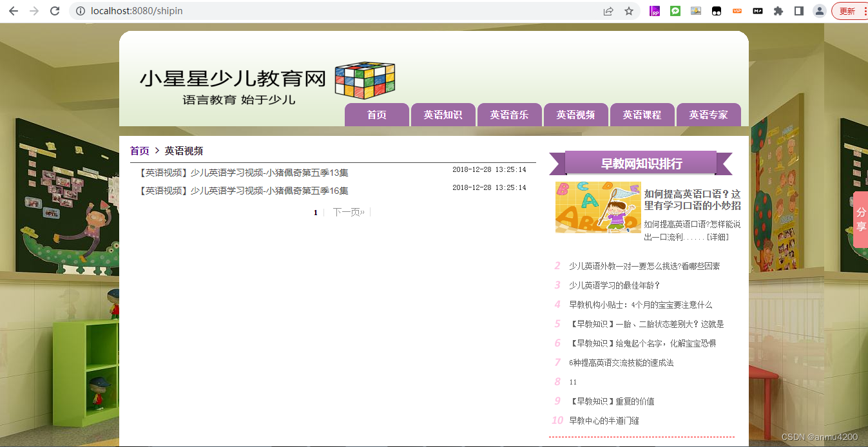Open ranked article 早教中心的半道门缝
This screenshot has width=868, height=447.
(x=604, y=421)
